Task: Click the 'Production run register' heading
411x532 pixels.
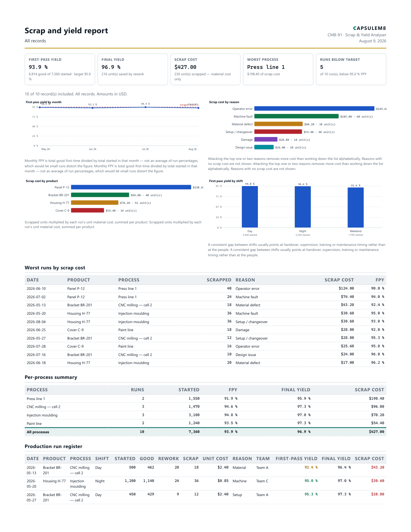Action: pos(53,446)
